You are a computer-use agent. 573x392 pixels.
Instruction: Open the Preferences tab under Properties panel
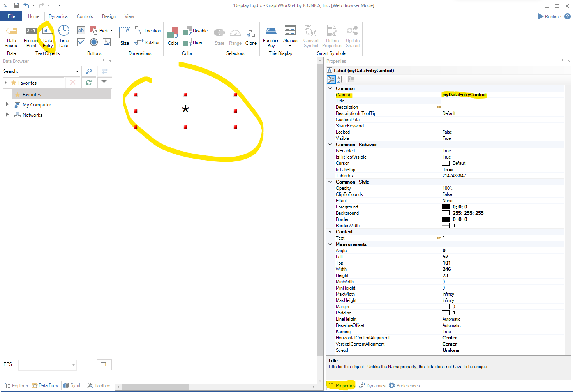tap(404, 385)
